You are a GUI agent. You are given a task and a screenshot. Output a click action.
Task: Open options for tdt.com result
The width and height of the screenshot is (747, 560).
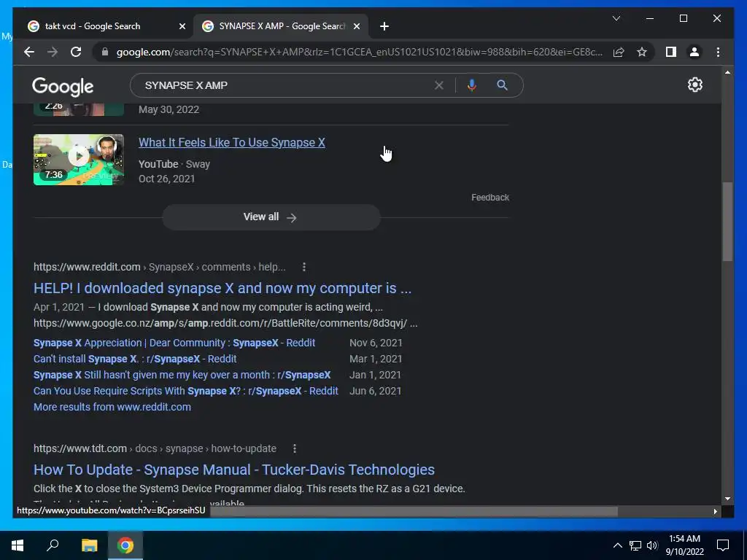(295, 448)
